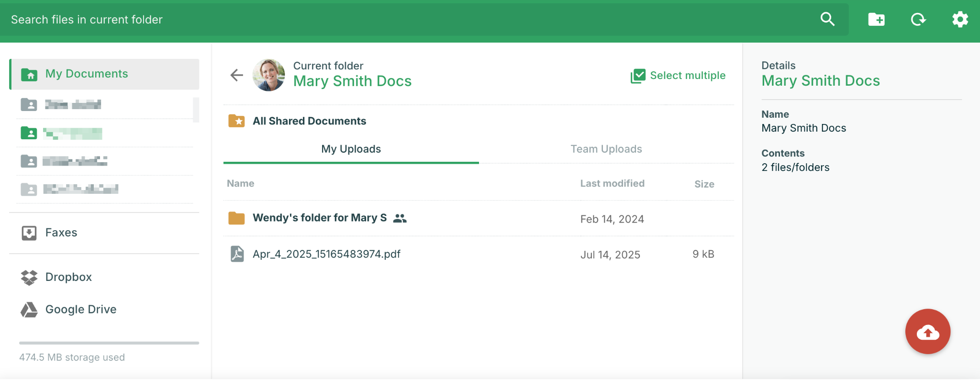Sort files by the Name column header

pos(240,184)
